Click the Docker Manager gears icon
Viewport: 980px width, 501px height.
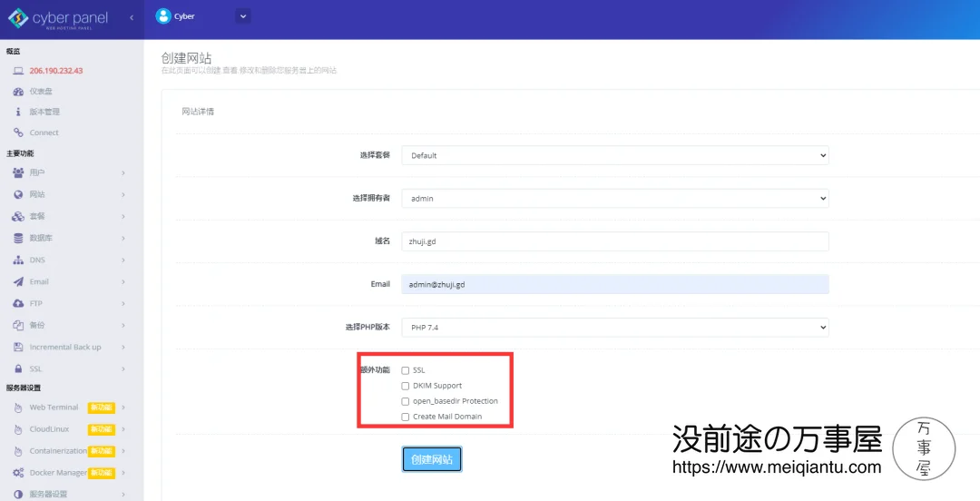tap(18, 473)
